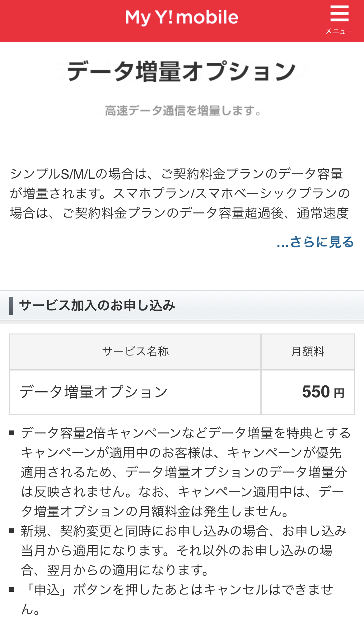Click the 円 symbol beside 550
Image resolution: width=364 pixels, height=644 pixels.
339,393
